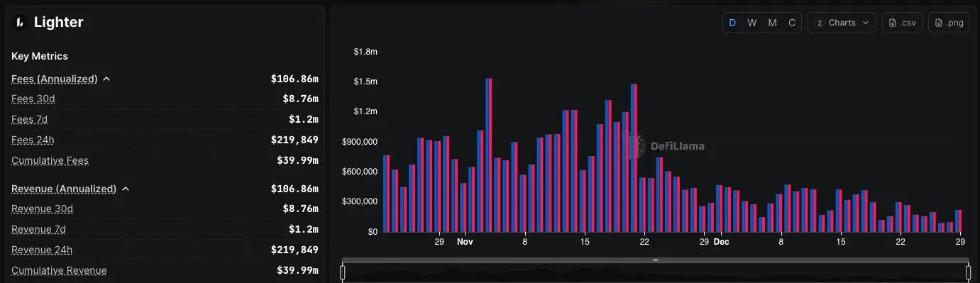This screenshot has width=980, height=283.
Task: Click the Dec x-axis label
Action: pyautogui.click(x=721, y=242)
